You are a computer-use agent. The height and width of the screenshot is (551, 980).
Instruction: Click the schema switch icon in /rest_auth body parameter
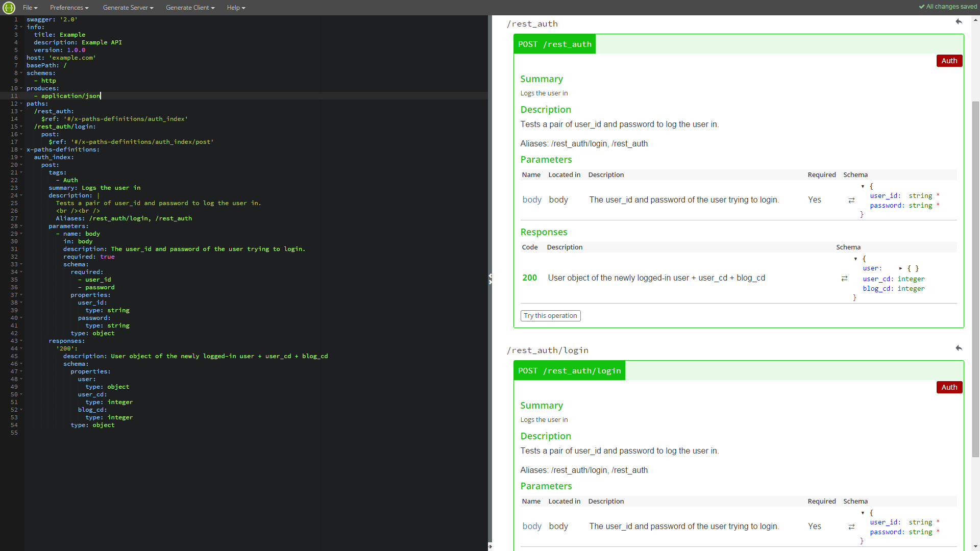pyautogui.click(x=851, y=201)
